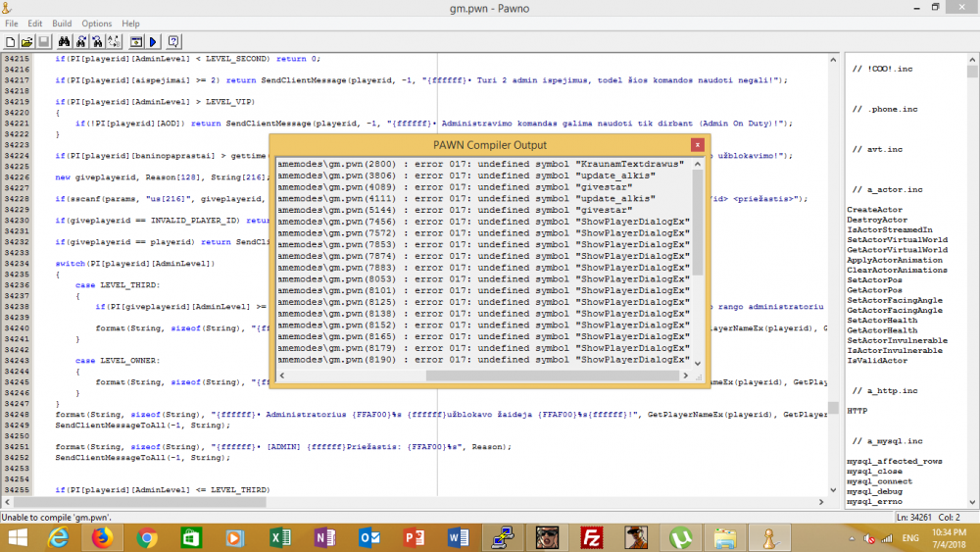
Task: Open Outlook from taskbar
Action: (369, 538)
